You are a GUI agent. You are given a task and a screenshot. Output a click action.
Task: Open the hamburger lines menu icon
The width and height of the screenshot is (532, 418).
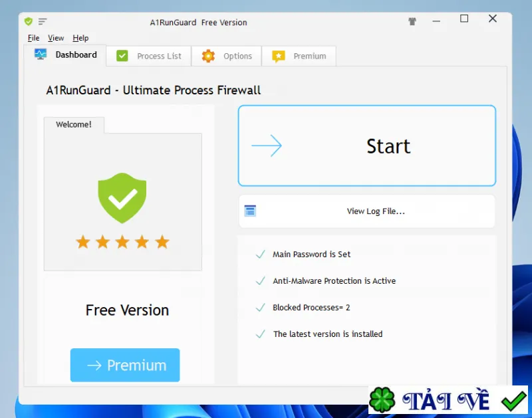coord(43,22)
